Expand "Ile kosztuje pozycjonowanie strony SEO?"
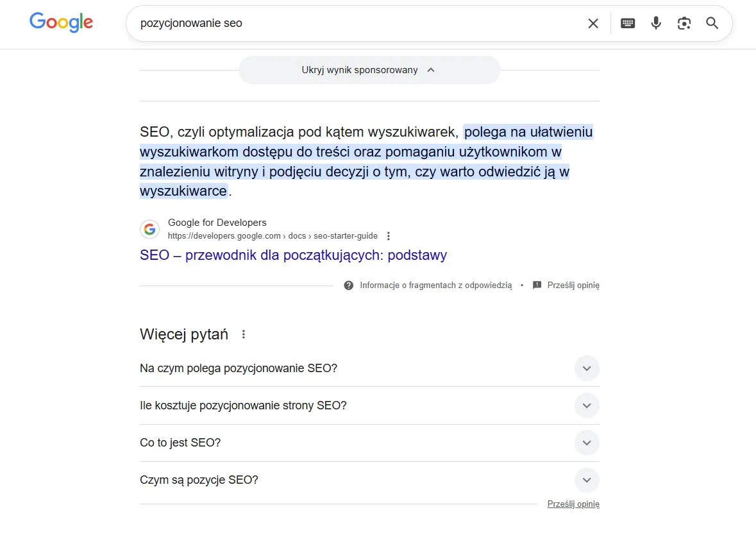Image resolution: width=756 pixels, height=537 pixels. click(x=586, y=405)
